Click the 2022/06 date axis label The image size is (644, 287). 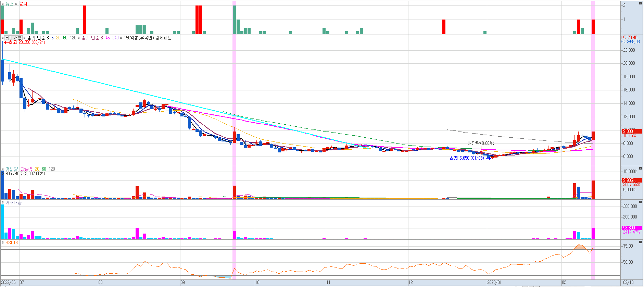(x=8, y=282)
